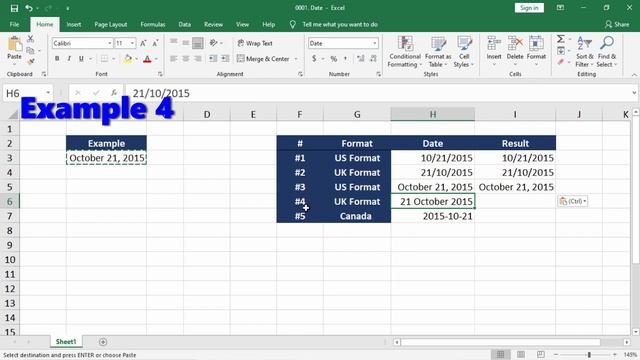Decrease font size with smaller A icon
640x360 pixels.
(x=155, y=43)
